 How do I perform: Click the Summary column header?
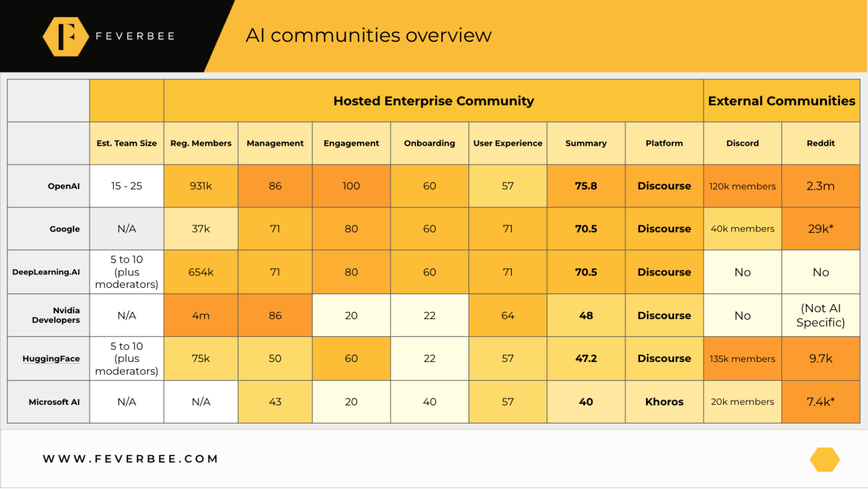[586, 143]
